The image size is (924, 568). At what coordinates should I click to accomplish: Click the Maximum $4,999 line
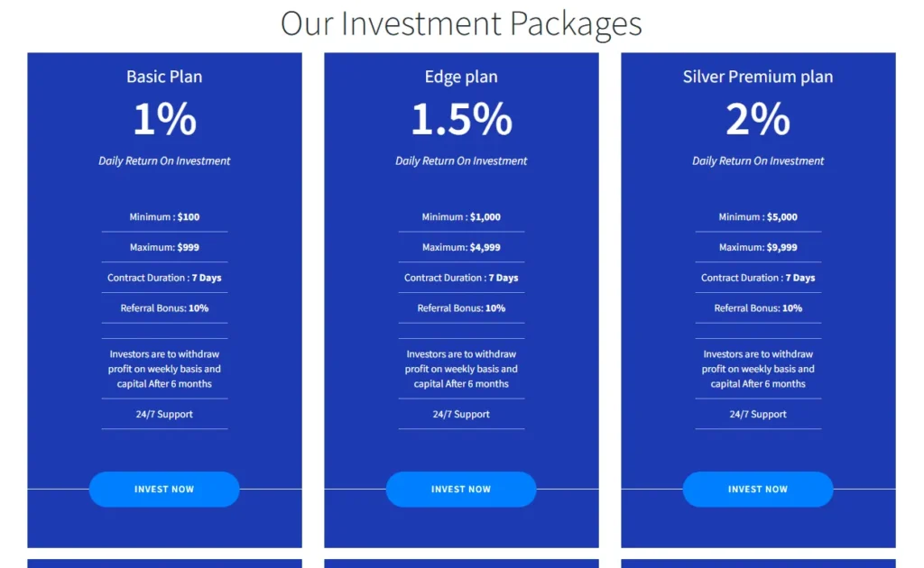click(461, 247)
